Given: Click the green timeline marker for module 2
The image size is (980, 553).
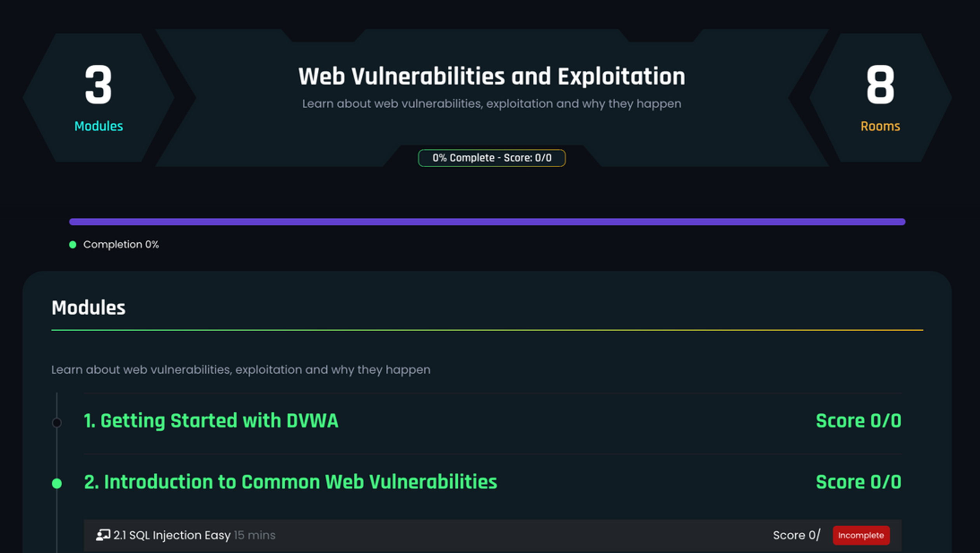Looking at the screenshot, I should (57, 483).
